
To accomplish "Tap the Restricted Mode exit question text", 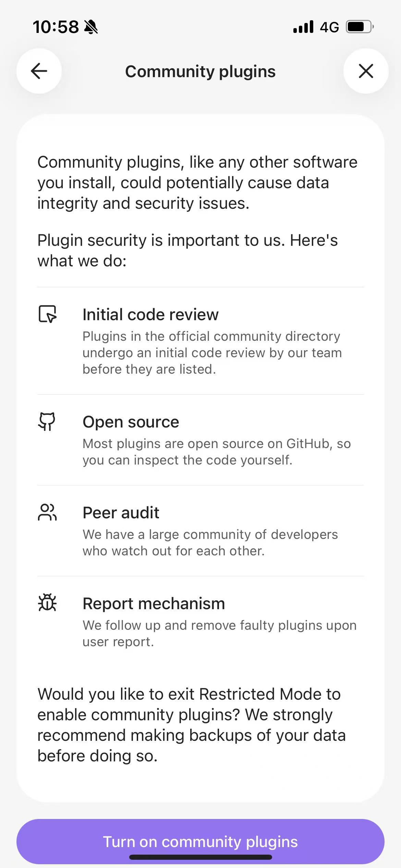I will (x=191, y=725).
